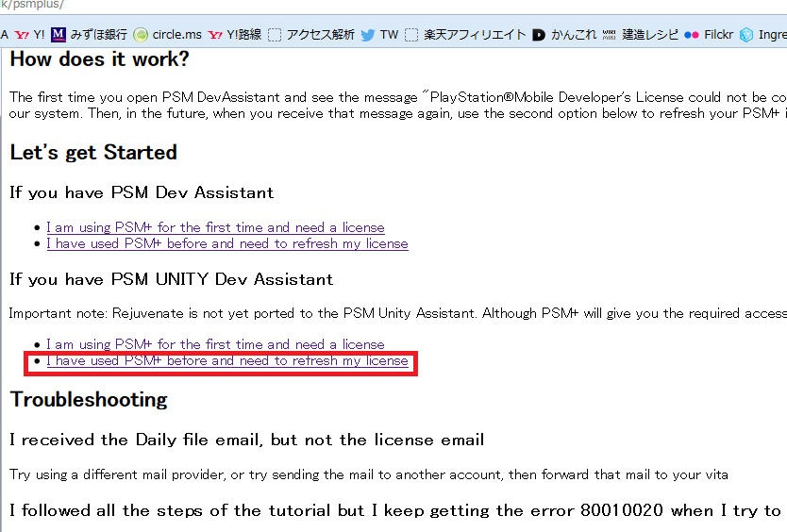Click first-time license link under PSM UNITY Dev Assistant
The height and width of the screenshot is (532, 787).
tap(215, 344)
